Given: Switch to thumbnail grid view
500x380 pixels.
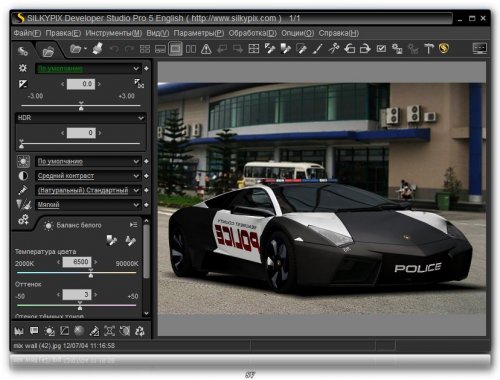Looking at the screenshot, I should pos(145,49).
